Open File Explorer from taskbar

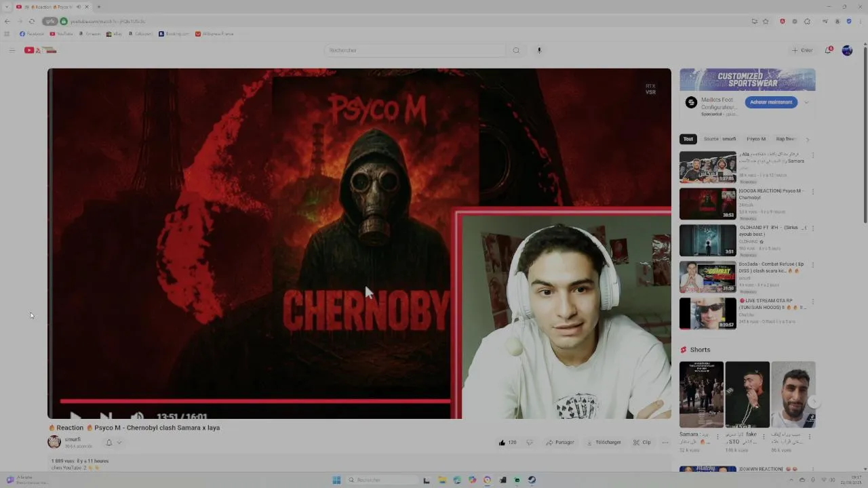[x=441, y=480]
